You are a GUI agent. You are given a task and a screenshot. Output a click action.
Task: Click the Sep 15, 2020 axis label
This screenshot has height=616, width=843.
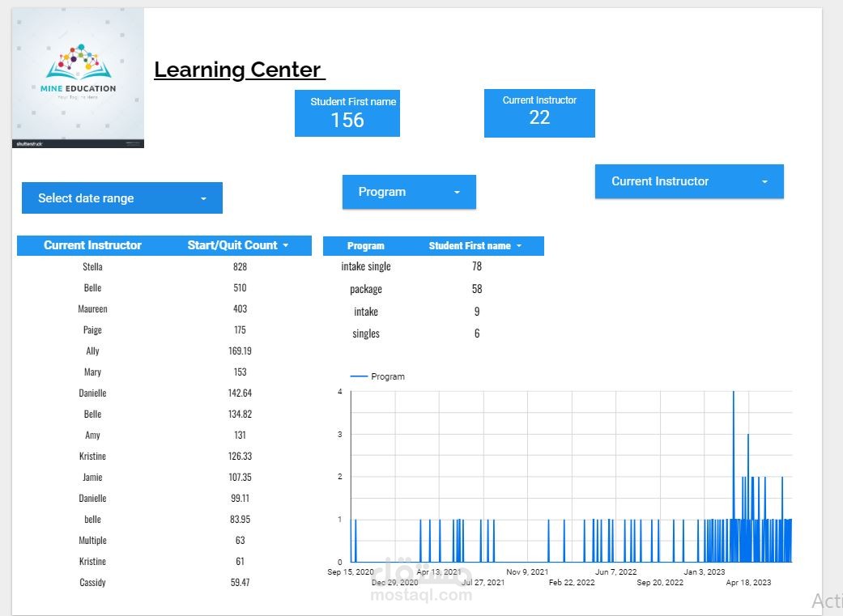pos(351,572)
